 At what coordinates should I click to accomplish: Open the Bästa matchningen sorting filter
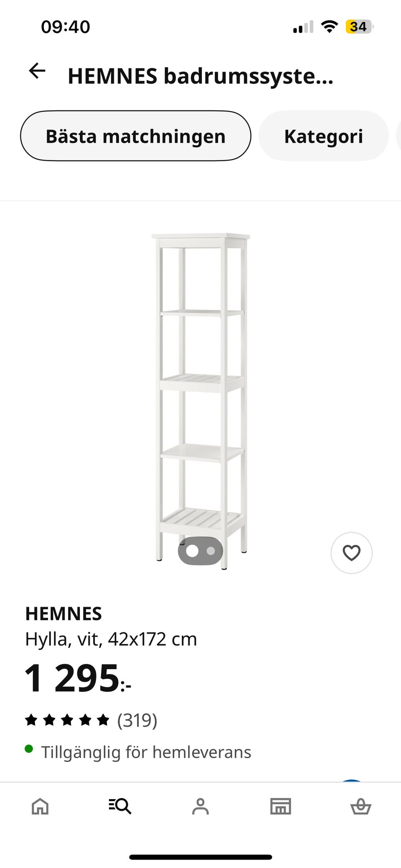(136, 136)
